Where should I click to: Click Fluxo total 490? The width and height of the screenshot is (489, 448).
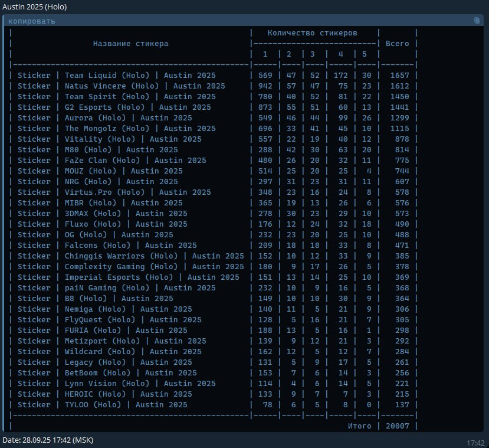(402, 224)
